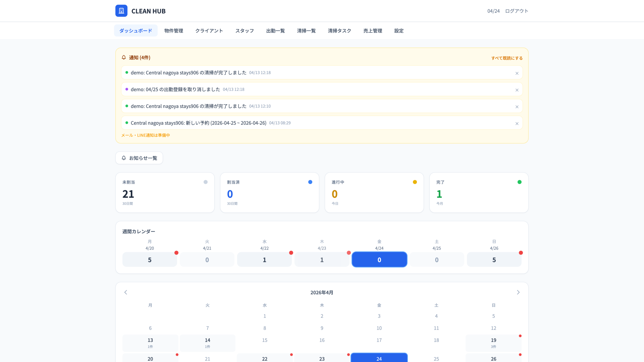Select 4/21 in weekly calendar

point(207,259)
